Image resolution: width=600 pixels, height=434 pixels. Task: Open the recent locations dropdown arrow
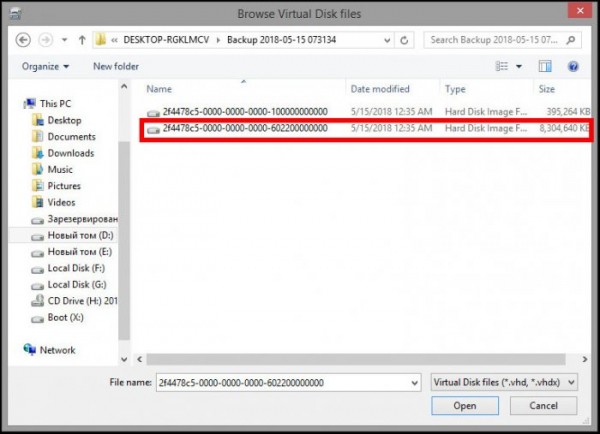pos(64,40)
